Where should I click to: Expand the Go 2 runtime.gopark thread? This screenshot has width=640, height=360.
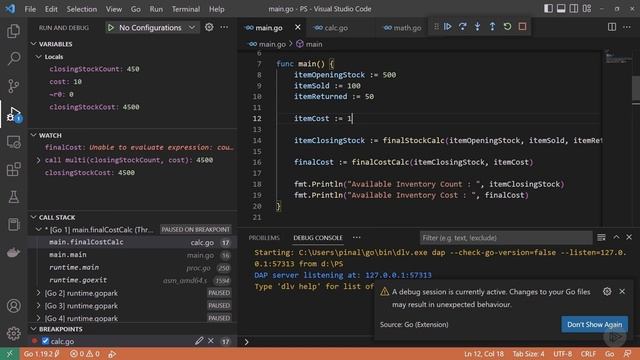[39, 293]
